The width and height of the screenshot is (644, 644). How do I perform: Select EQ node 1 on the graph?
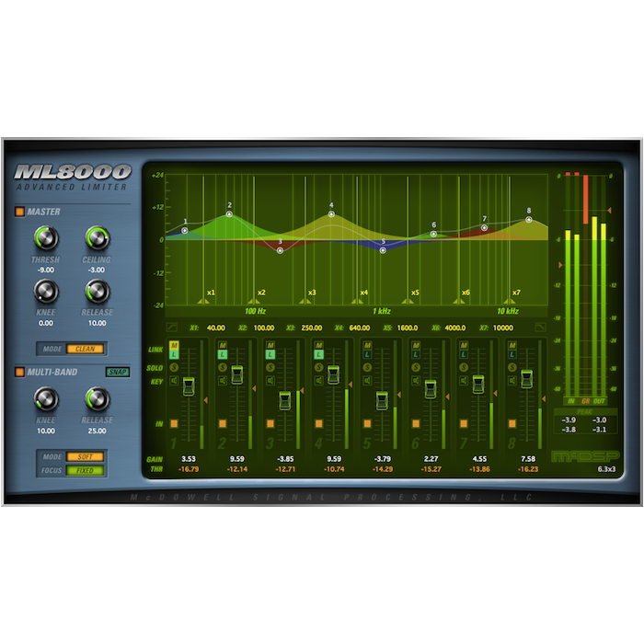pyautogui.click(x=185, y=230)
